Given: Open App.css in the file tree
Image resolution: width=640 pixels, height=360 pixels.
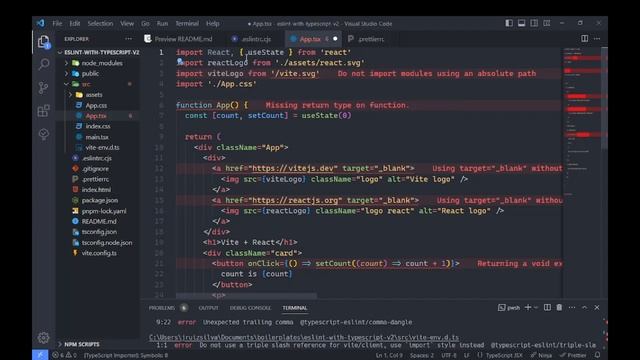Looking at the screenshot, I should pyautogui.click(x=96, y=105).
